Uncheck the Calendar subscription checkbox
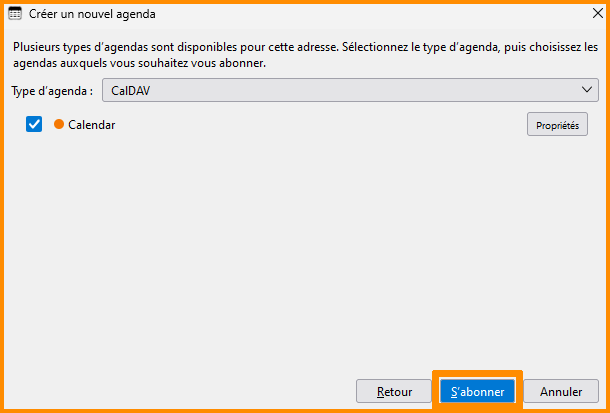 (34, 124)
